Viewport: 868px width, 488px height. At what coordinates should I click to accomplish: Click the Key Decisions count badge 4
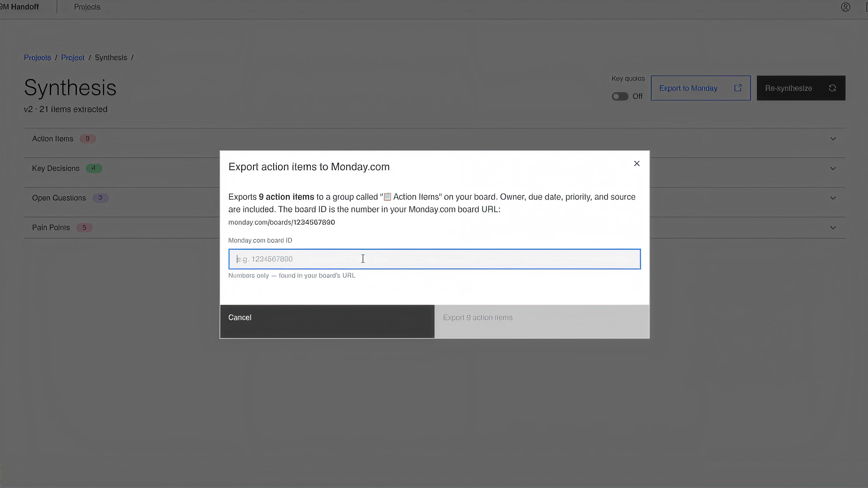[x=94, y=168]
